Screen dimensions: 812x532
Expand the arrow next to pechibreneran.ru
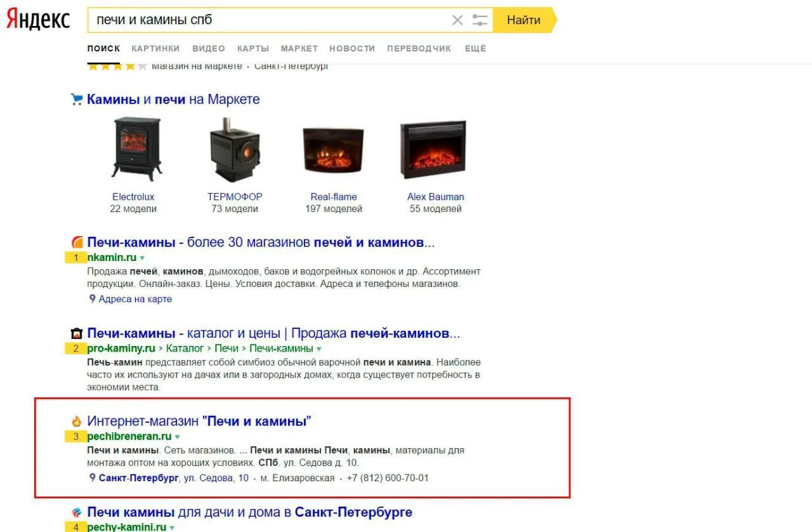[x=178, y=437]
